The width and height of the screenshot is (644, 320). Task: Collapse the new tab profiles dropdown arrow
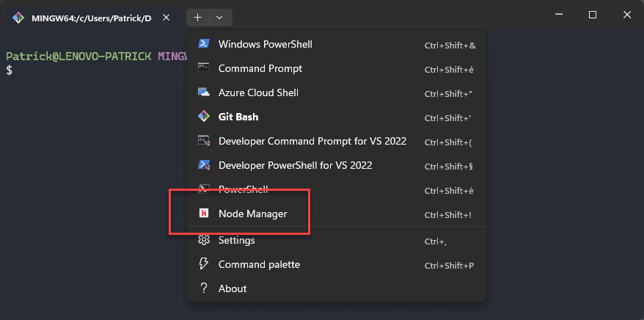pyautogui.click(x=219, y=18)
